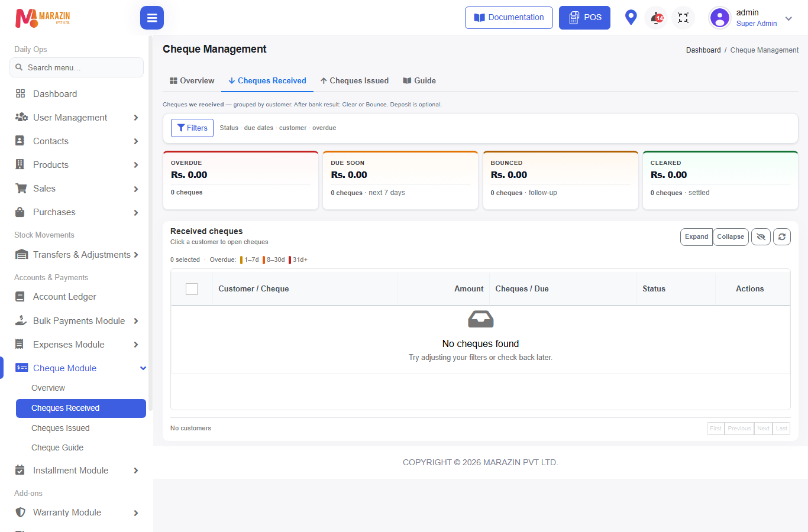Image resolution: width=808 pixels, height=532 pixels.
Task: Focus the Search menu field
Action: coord(76,67)
